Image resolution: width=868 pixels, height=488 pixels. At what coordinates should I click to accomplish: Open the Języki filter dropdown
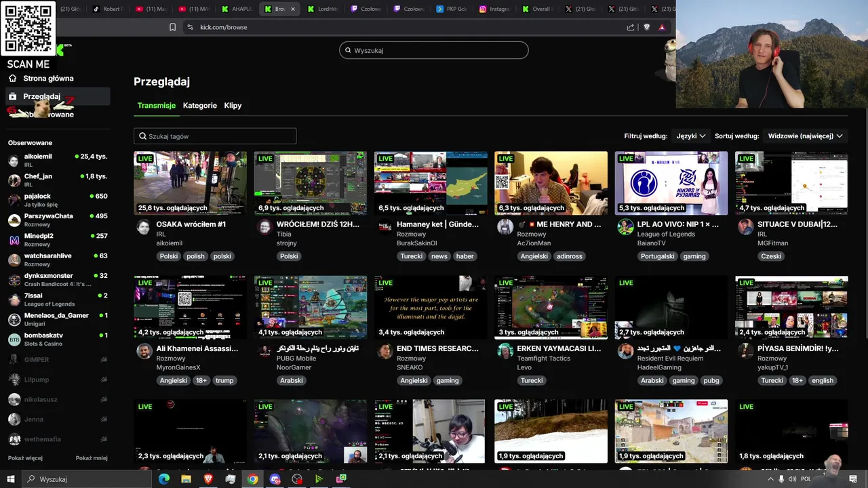(x=691, y=136)
